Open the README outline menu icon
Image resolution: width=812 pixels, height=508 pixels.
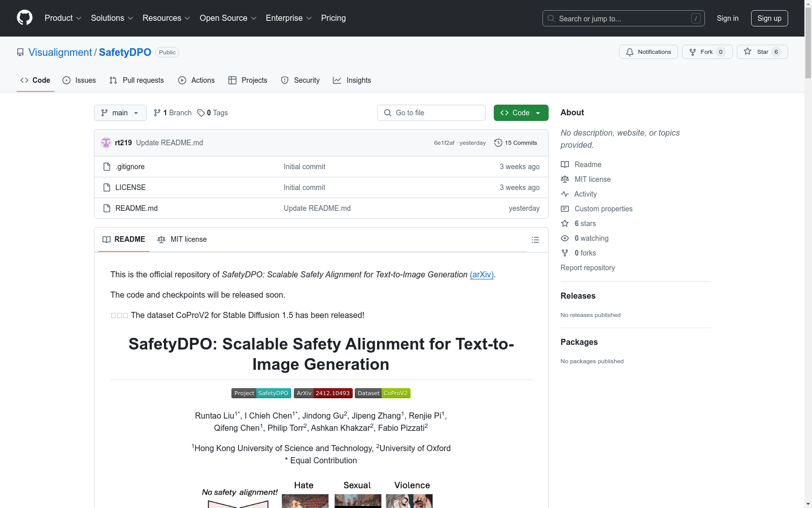(535, 240)
